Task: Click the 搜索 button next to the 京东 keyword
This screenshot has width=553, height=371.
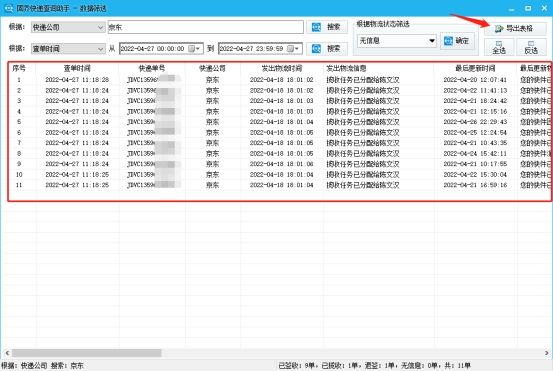Action: tap(327, 27)
